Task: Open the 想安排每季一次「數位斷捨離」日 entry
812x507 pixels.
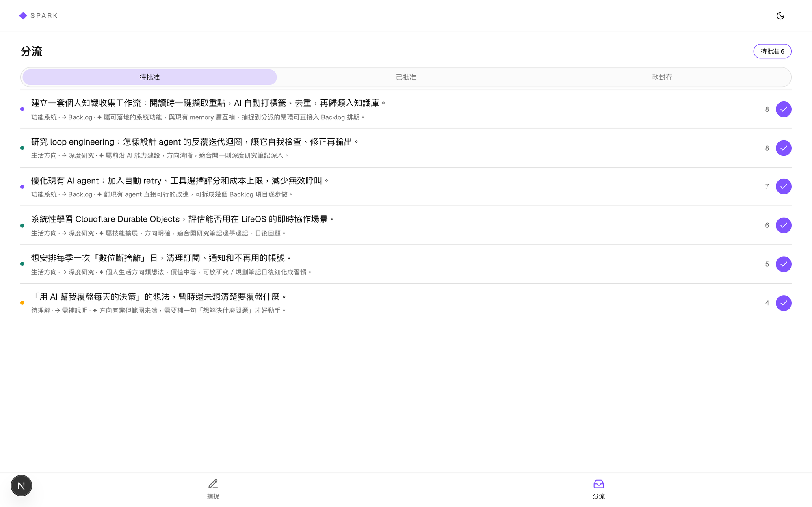Action: tap(162, 258)
